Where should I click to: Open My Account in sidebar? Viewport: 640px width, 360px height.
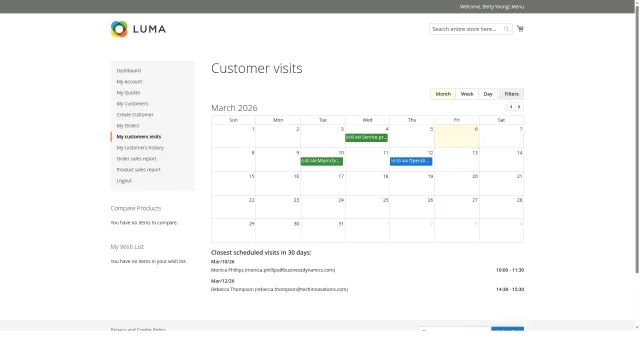click(x=129, y=82)
